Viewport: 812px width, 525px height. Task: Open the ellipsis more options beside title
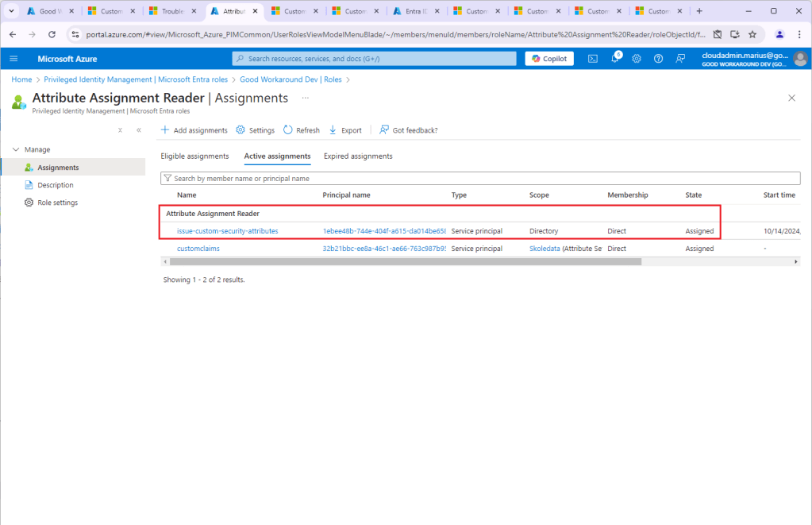pos(306,98)
